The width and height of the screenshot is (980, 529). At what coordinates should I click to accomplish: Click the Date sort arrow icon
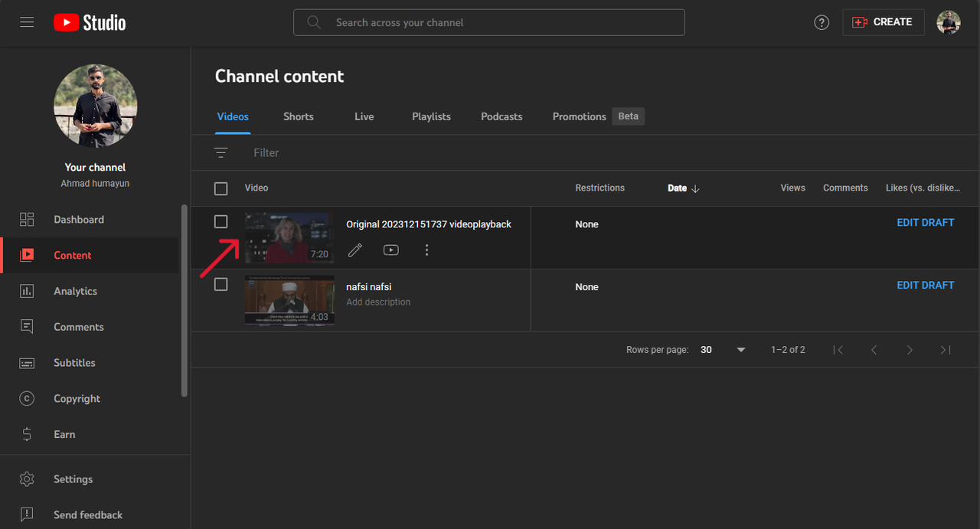(x=695, y=188)
